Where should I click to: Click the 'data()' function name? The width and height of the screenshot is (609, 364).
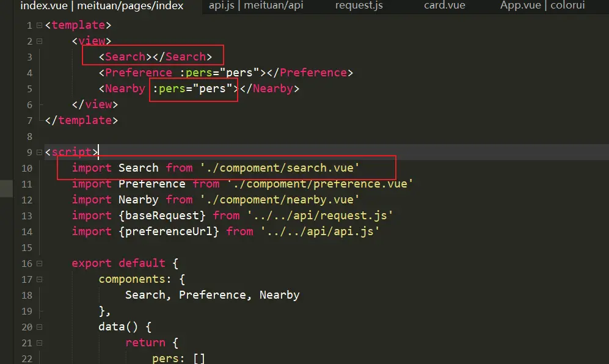[118, 327]
